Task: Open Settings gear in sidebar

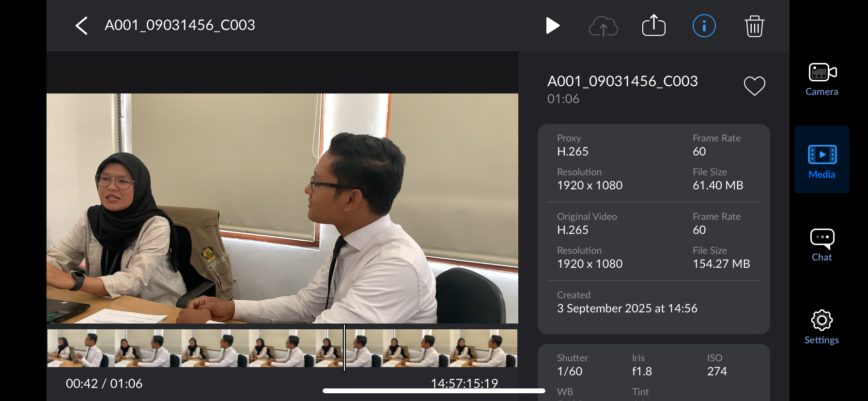Action: point(822,327)
